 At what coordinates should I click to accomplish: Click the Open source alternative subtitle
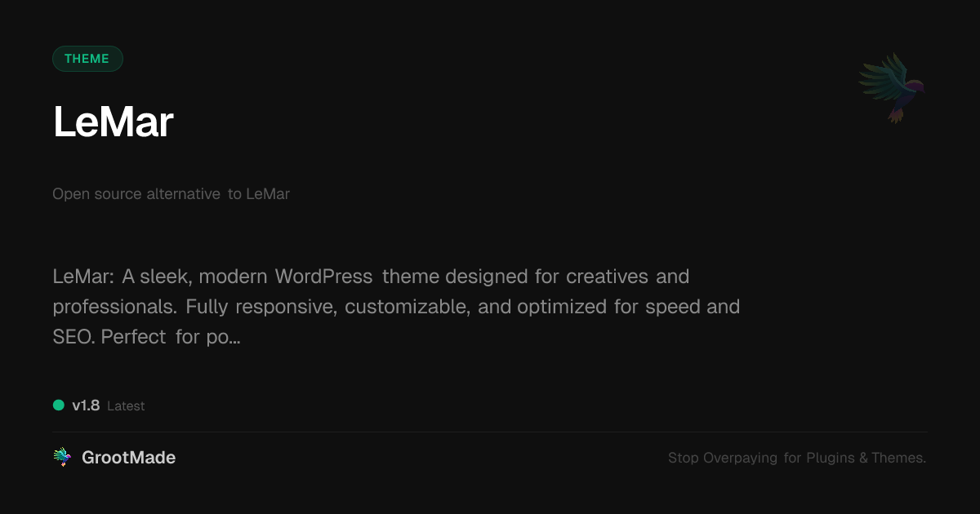171,194
